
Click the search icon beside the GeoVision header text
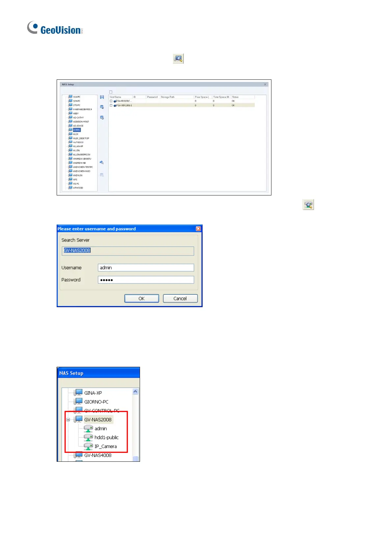pyautogui.click(x=178, y=59)
